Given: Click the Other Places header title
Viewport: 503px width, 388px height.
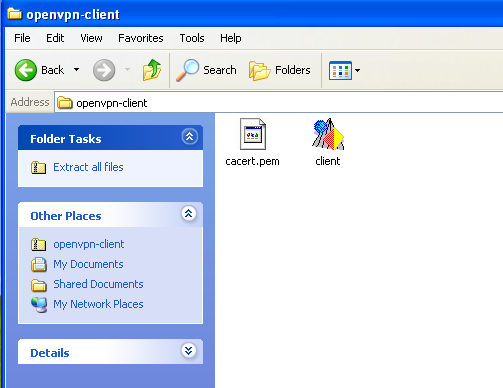Looking at the screenshot, I should pyautogui.click(x=66, y=216).
